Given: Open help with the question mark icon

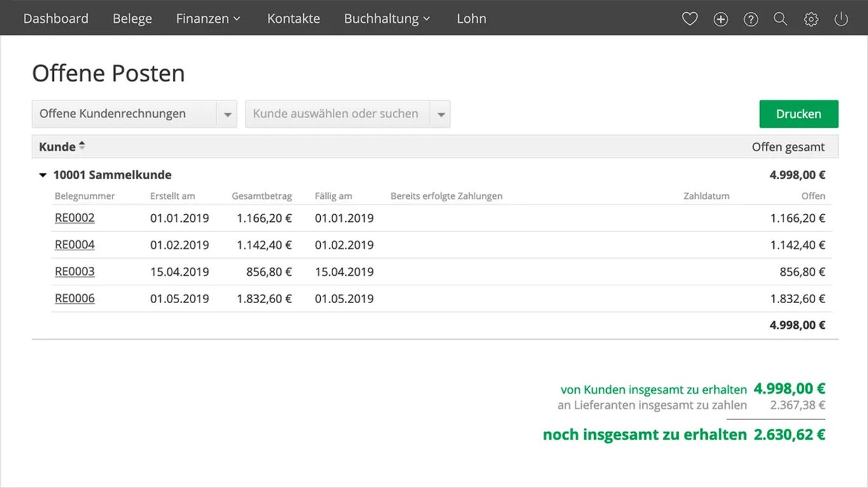Looking at the screenshot, I should click(751, 19).
